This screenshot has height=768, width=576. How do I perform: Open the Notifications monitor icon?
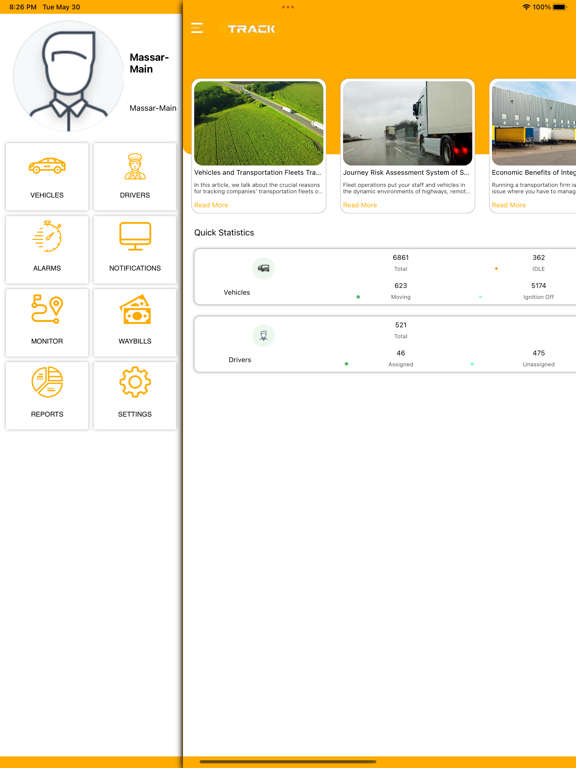pos(135,236)
